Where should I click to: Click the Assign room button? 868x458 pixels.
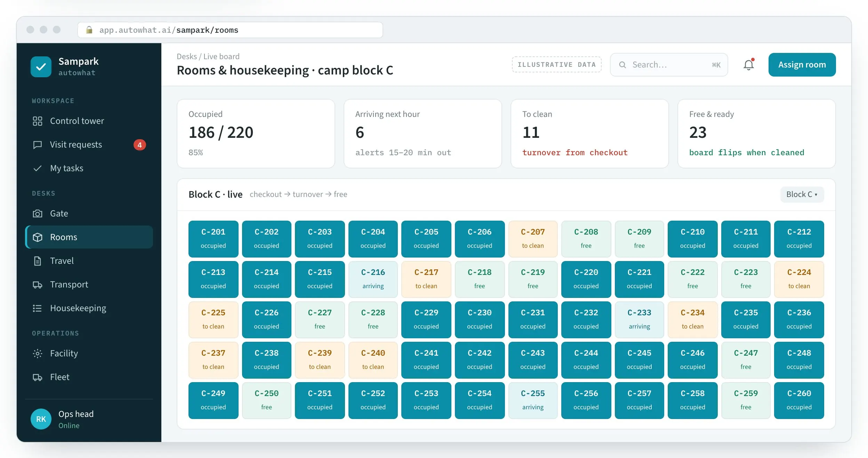(802, 65)
